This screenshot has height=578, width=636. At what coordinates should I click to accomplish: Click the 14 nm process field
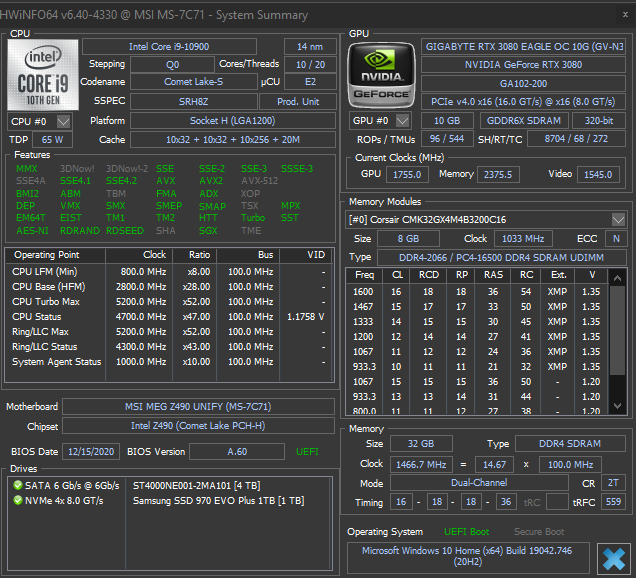point(310,47)
